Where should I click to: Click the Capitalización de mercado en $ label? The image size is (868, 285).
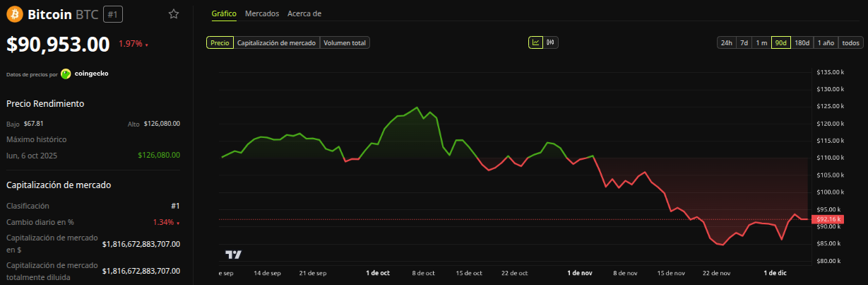tap(52, 243)
